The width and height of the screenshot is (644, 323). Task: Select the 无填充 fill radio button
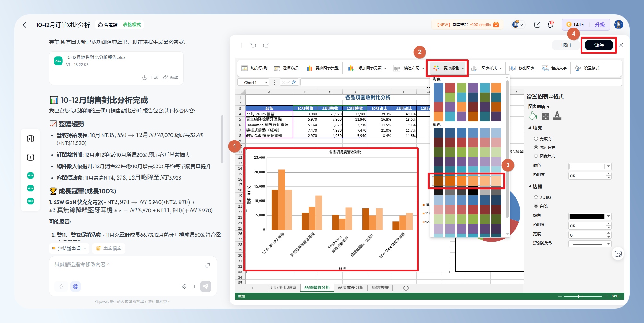tap(536, 139)
